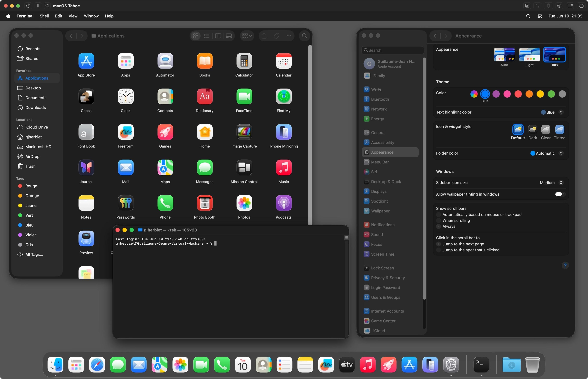Select Downloads in Finder sidebar

pyautogui.click(x=37, y=108)
